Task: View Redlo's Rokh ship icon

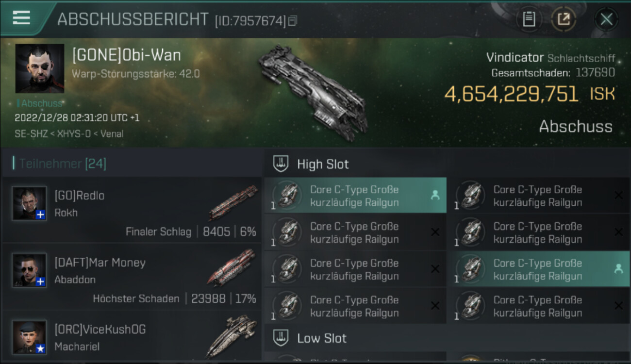Action: [233, 202]
